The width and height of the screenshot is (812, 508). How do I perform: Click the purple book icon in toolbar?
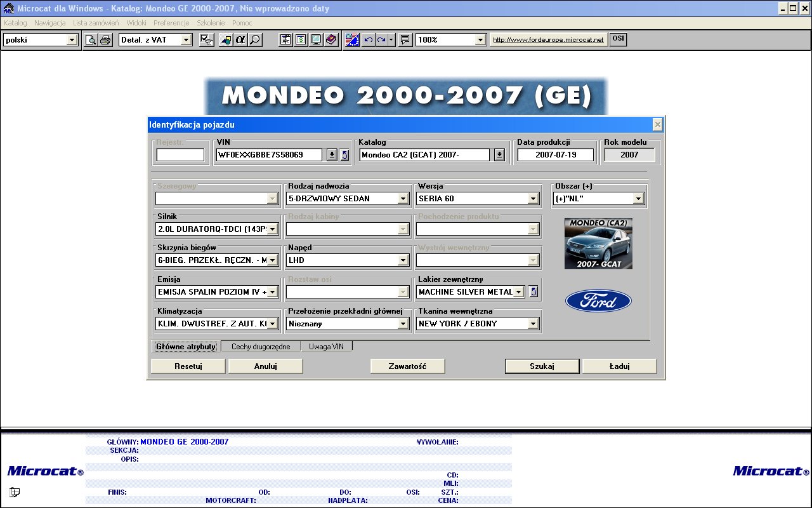click(x=331, y=40)
